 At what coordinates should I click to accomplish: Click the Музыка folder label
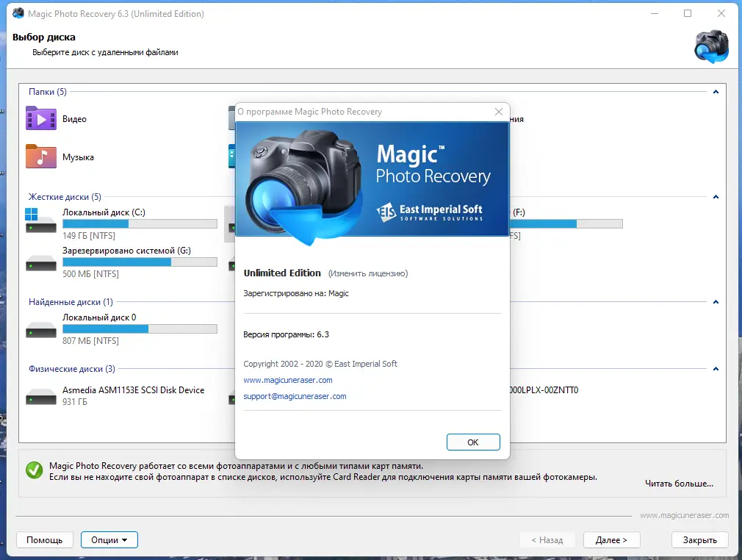[78, 157]
